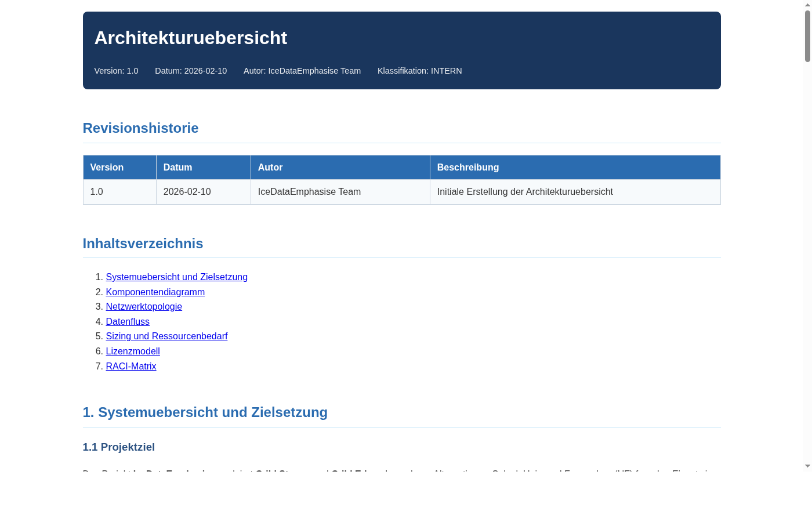Viewport: 812px width, 522px height.
Task: Click the Inhaltsverzeichnis heading
Action: click(143, 244)
